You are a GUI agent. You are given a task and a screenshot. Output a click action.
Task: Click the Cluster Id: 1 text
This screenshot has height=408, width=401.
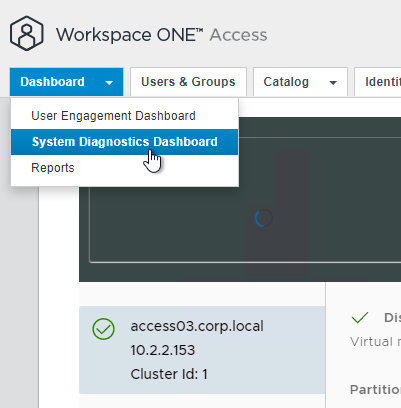point(169,374)
